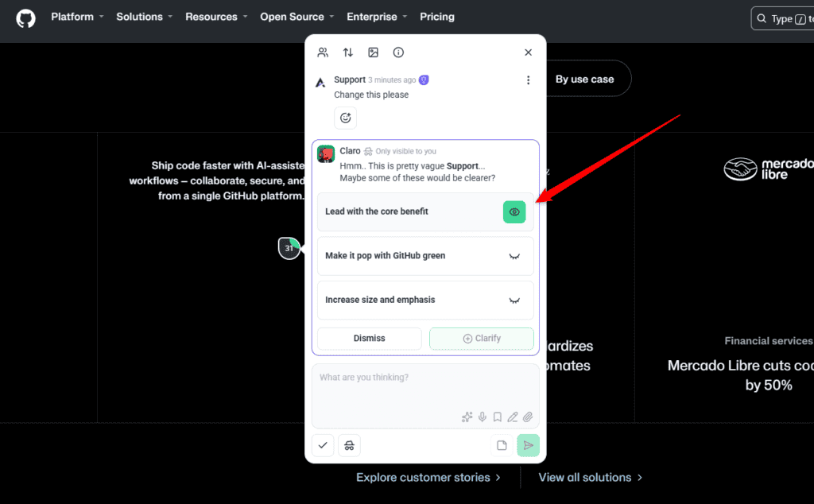Image resolution: width=814 pixels, height=504 pixels.
Task: Select suggestion Make it pop with GitHub green
Action: [425, 256]
